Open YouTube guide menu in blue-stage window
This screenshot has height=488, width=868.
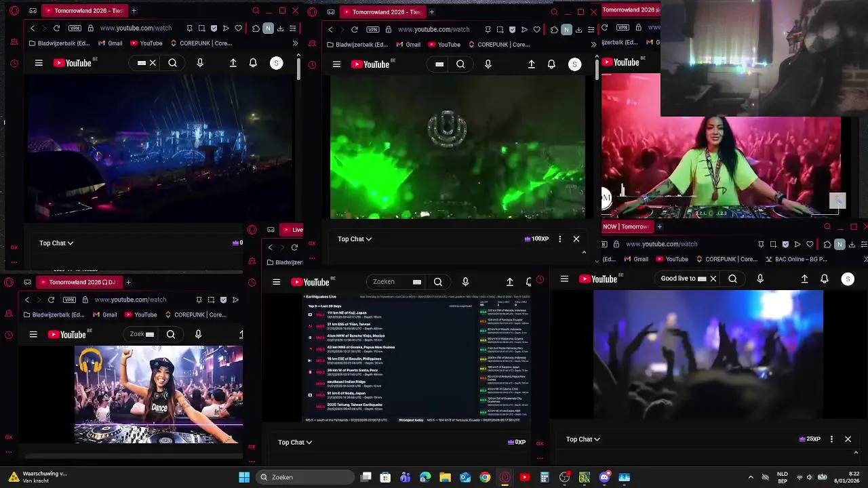click(x=39, y=63)
